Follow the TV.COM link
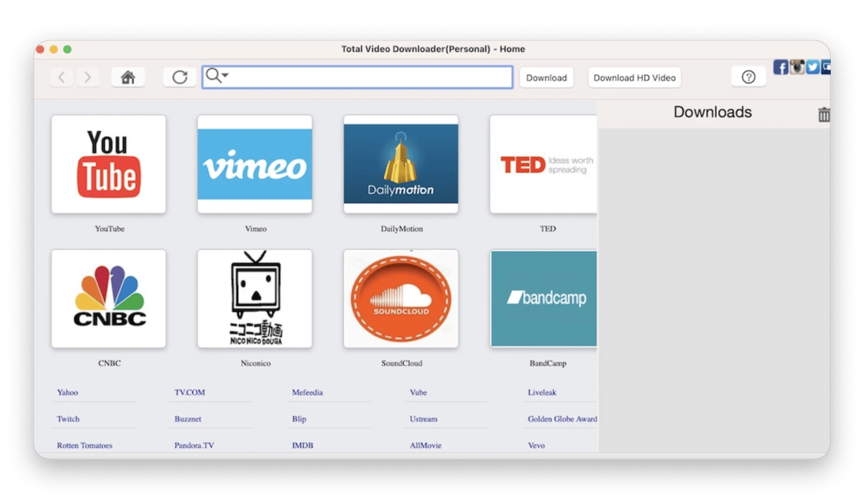 189,392
